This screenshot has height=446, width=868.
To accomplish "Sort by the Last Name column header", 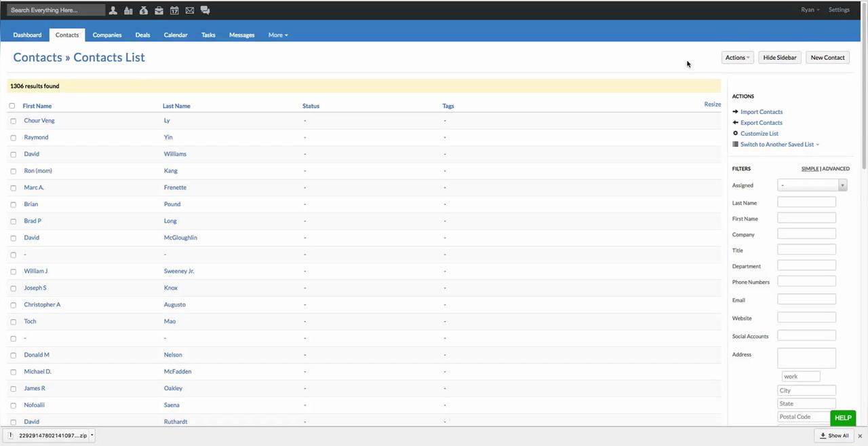I will 176,106.
